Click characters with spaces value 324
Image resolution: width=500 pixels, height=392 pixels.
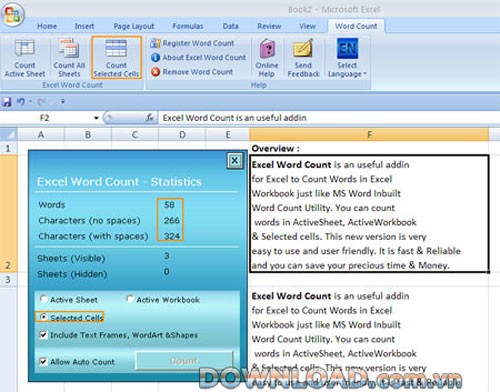coord(172,236)
